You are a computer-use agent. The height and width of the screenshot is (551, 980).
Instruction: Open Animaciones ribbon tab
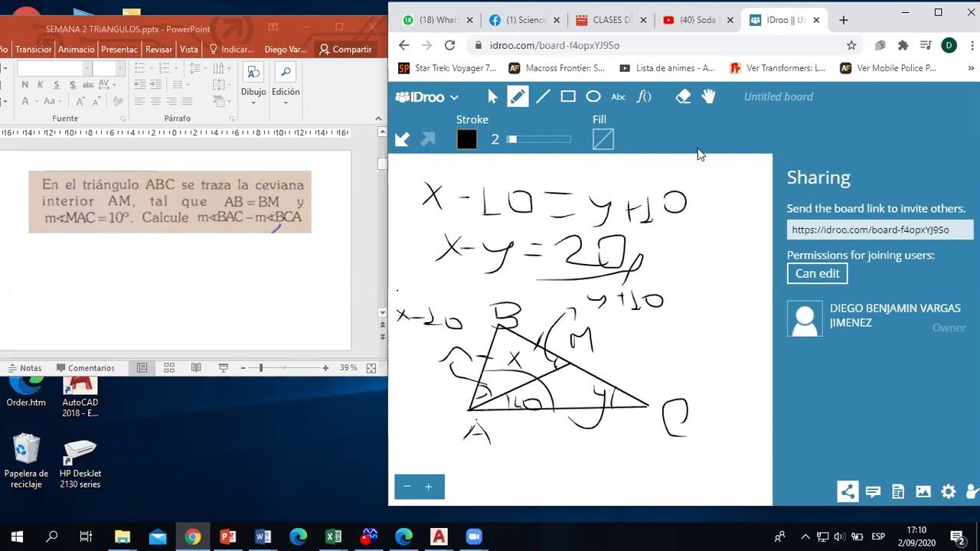point(77,49)
